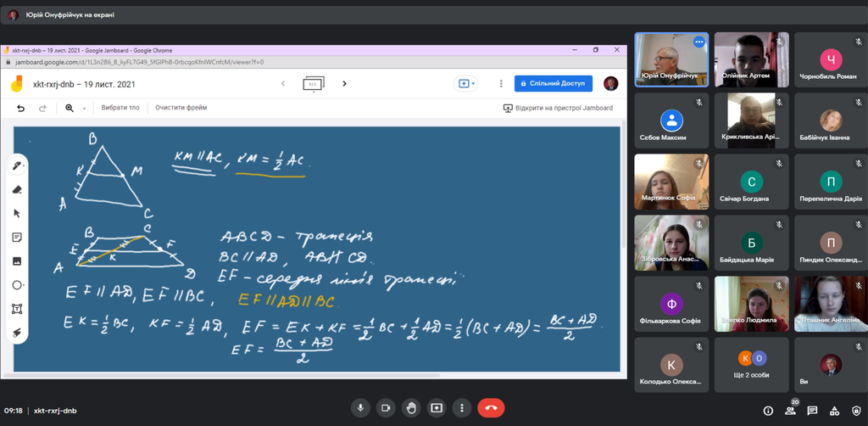Undo the last Jamboard action
This screenshot has width=868, height=426.
click(x=21, y=108)
